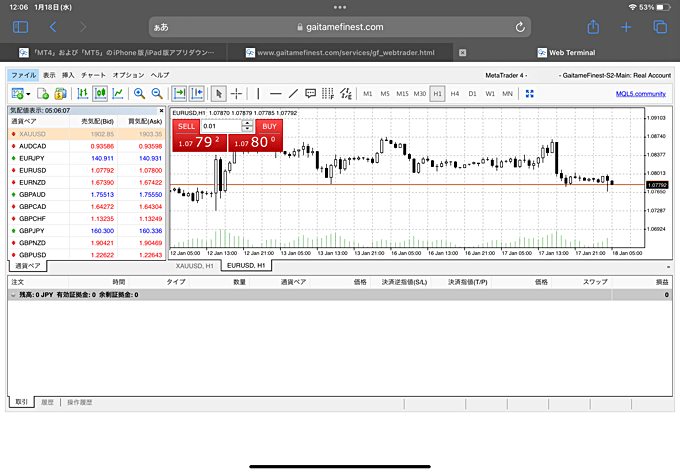Open the チャート menu

tap(93, 75)
